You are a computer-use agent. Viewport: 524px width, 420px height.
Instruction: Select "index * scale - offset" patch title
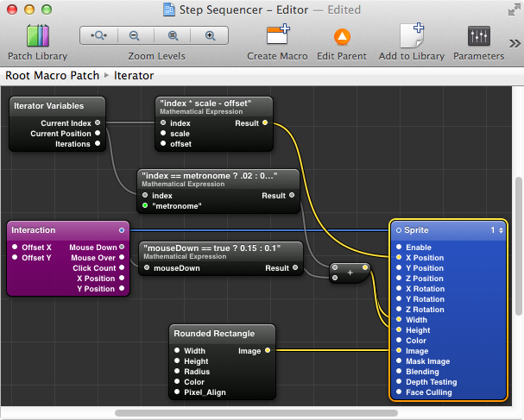coord(205,103)
